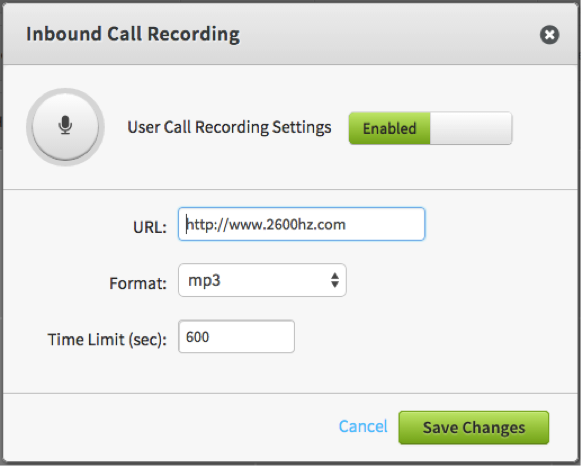Close the Inbound Call Recording dialog
Screen dimensions: 581x466
[549, 35]
